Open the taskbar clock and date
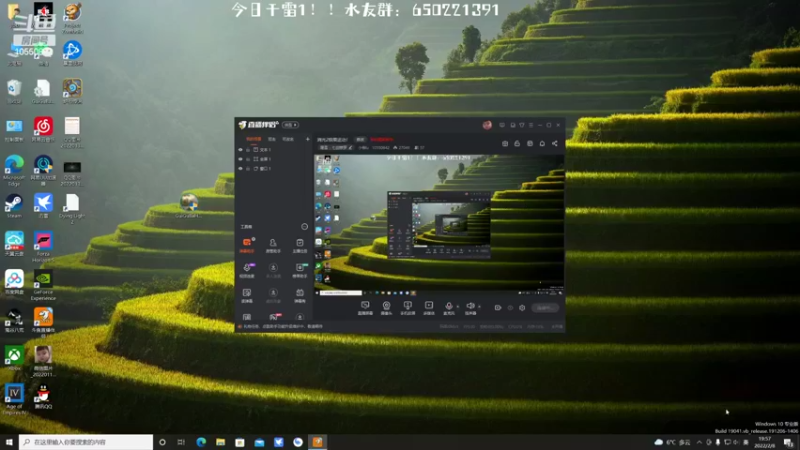The width and height of the screenshot is (800, 450). [x=765, y=442]
